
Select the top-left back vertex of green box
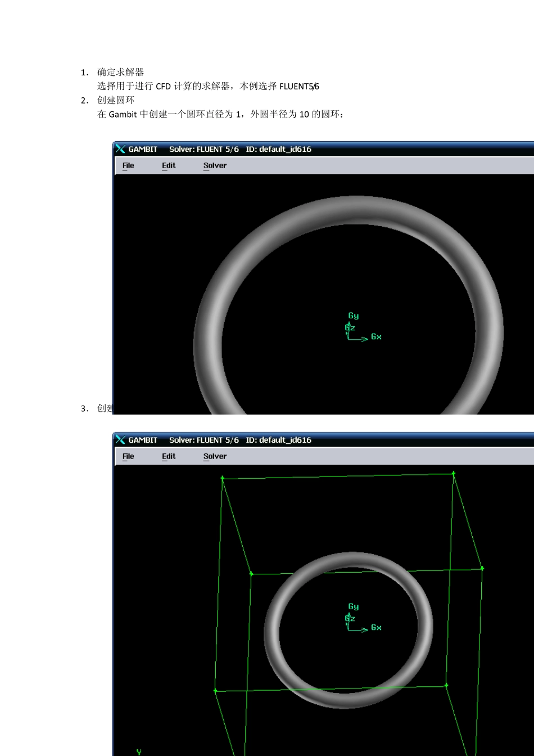pyautogui.click(x=223, y=478)
